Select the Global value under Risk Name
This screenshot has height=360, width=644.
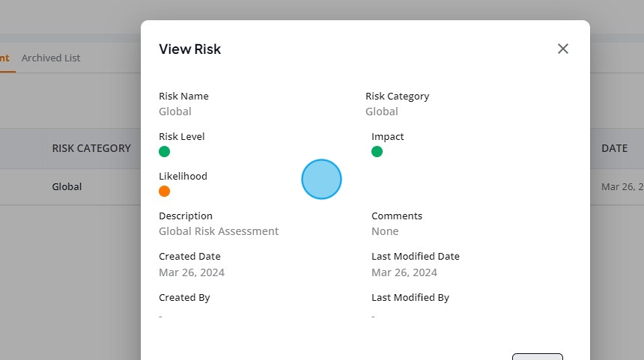(x=175, y=112)
